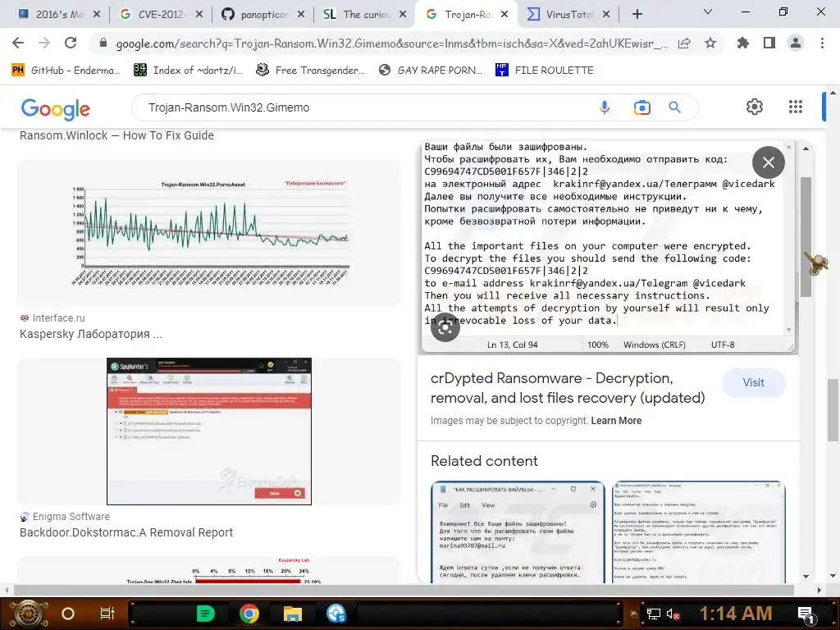The width and height of the screenshot is (840, 630).
Task: Click the muted volume tray icon
Action: click(x=673, y=614)
